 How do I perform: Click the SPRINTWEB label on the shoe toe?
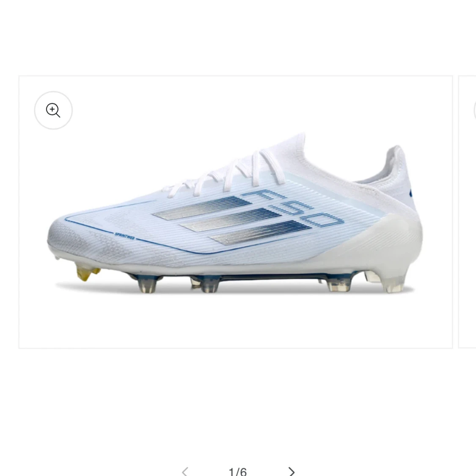point(125,236)
